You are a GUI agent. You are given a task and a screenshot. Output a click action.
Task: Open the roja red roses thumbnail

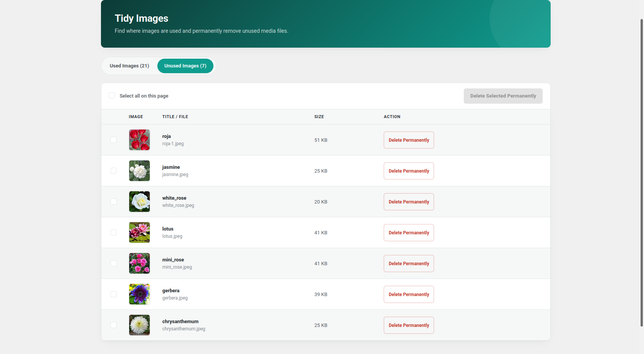pos(139,140)
